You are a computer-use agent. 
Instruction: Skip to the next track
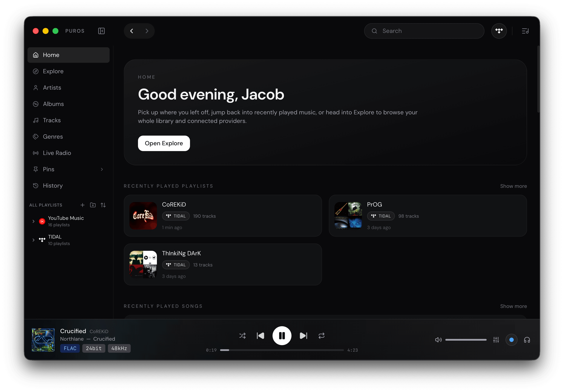[303, 335]
